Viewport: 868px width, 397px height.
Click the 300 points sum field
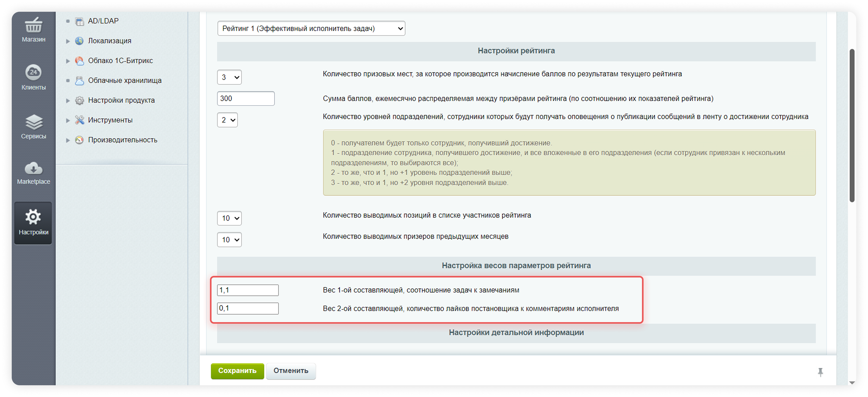[x=246, y=98]
